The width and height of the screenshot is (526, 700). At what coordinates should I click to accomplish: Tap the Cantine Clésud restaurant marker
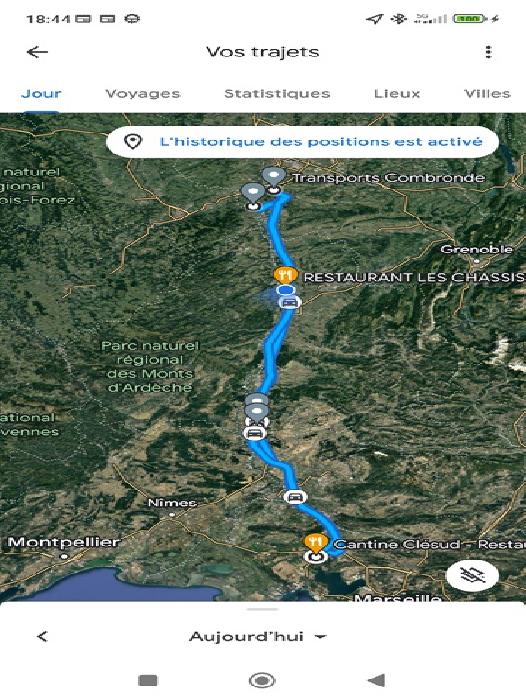click(x=316, y=543)
